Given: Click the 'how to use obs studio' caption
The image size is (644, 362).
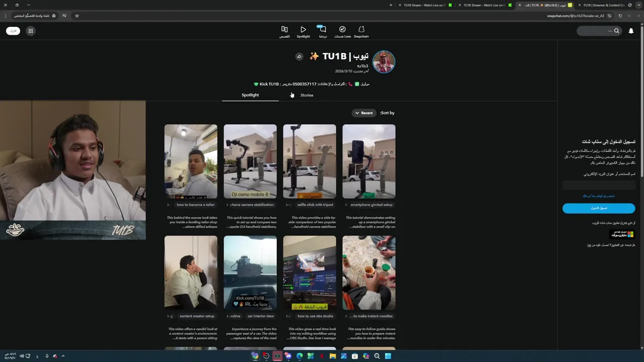Looking at the screenshot, I should coord(315,316).
